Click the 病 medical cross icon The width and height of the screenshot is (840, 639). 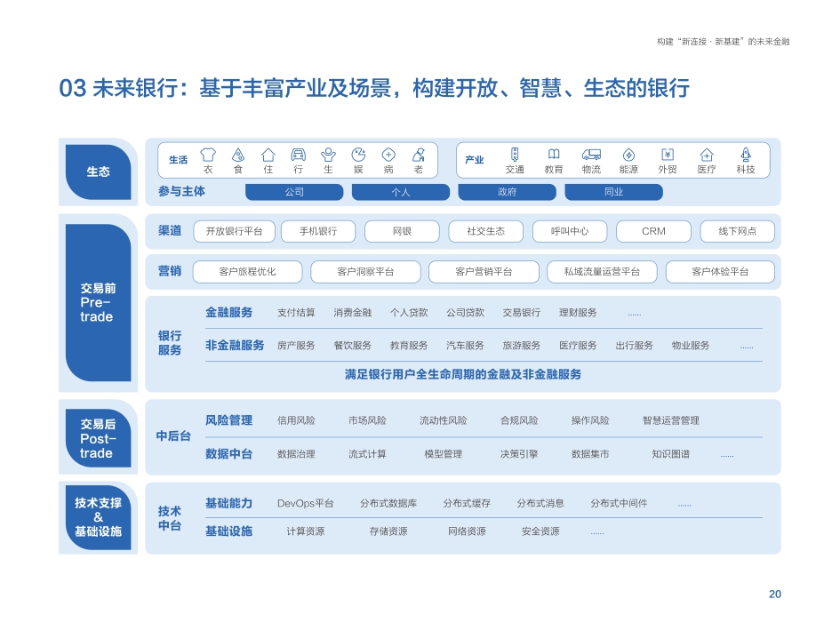coord(387,153)
